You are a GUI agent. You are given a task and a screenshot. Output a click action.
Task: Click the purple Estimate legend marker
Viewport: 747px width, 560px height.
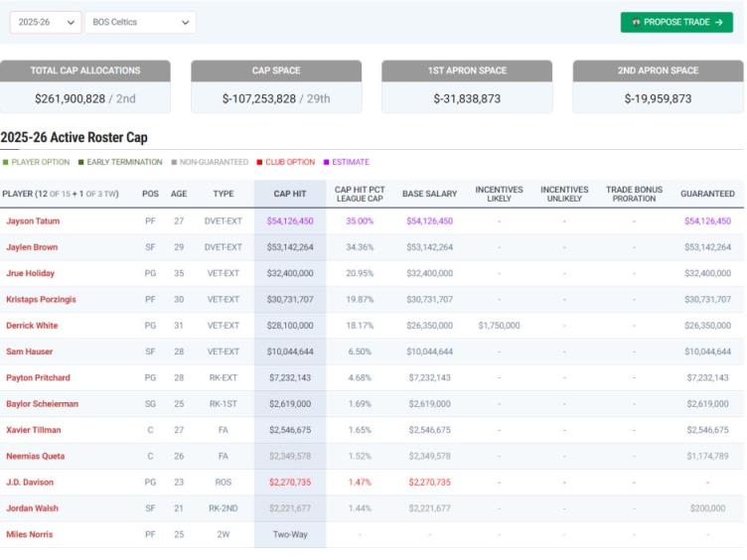pos(326,162)
